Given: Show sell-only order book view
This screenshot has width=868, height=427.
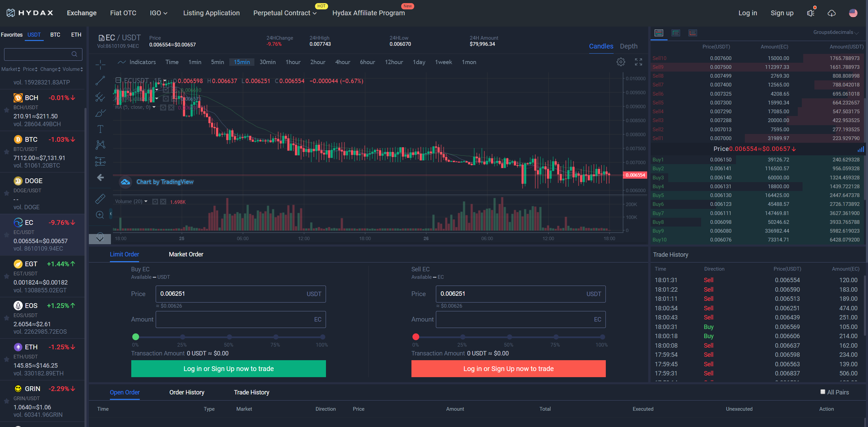Looking at the screenshot, I should 693,33.
